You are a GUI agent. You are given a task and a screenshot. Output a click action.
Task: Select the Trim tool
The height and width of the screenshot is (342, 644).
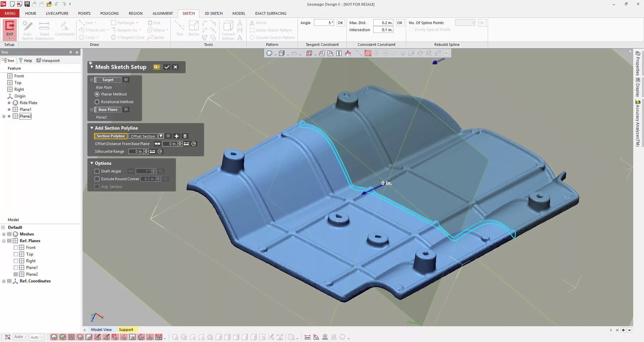coord(179,28)
